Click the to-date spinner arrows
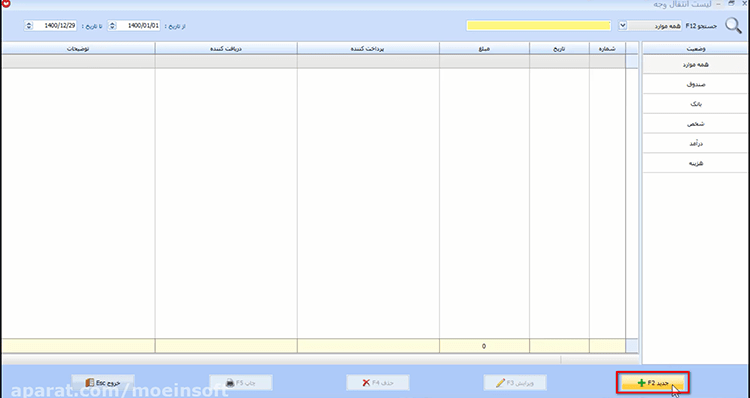This screenshot has width=750, height=398. click(x=29, y=26)
